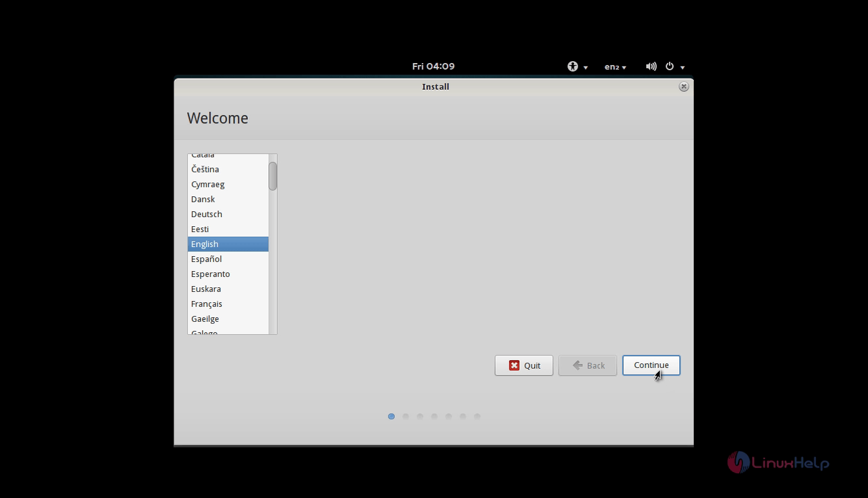Open the Fri 04:09 clock menu
Image resolution: width=868 pixels, height=498 pixels.
pyautogui.click(x=433, y=66)
